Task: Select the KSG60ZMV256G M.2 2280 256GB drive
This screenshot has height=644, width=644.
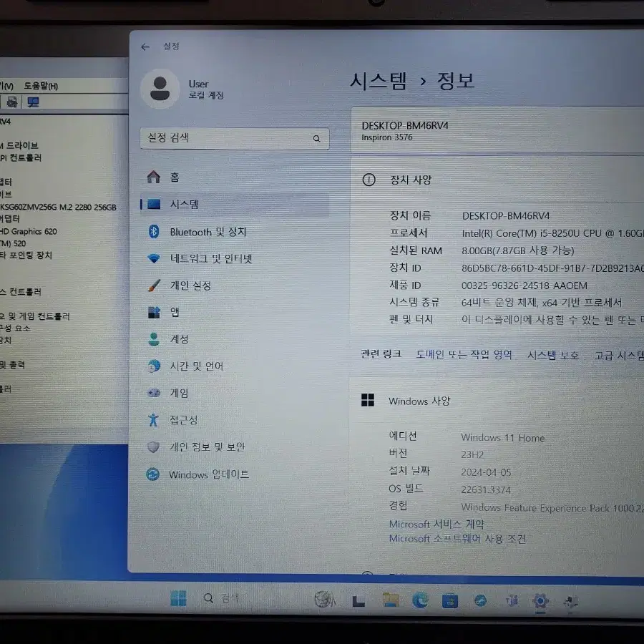Action: 59,208
